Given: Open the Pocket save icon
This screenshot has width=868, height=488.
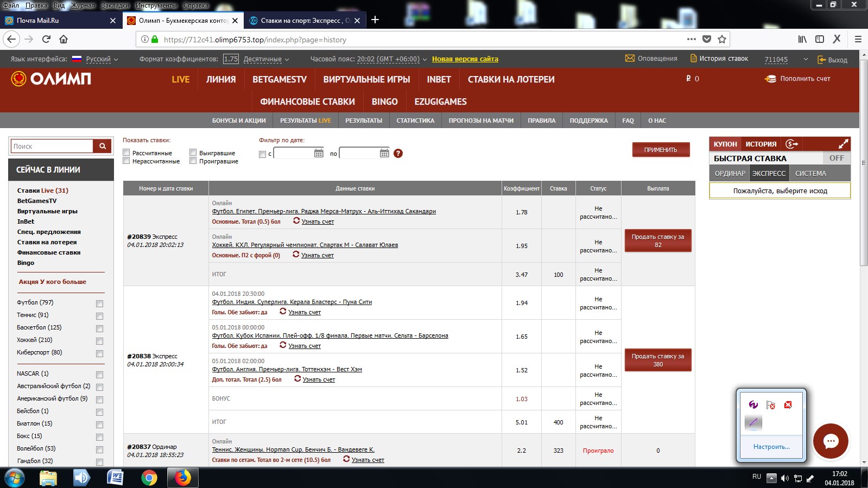Looking at the screenshot, I should (x=706, y=39).
